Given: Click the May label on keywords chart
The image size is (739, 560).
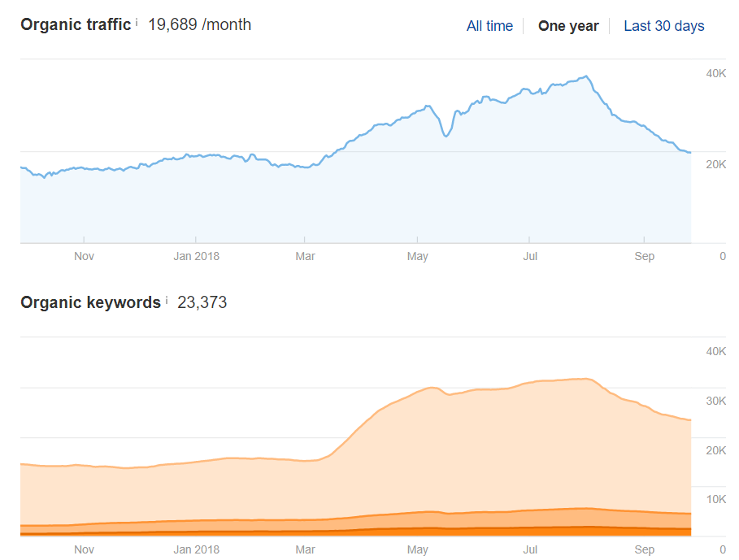Looking at the screenshot, I should (x=418, y=549).
